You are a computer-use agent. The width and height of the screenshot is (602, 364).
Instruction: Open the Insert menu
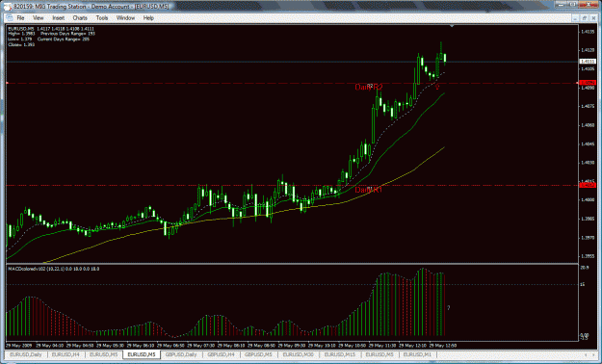pyautogui.click(x=59, y=18)
